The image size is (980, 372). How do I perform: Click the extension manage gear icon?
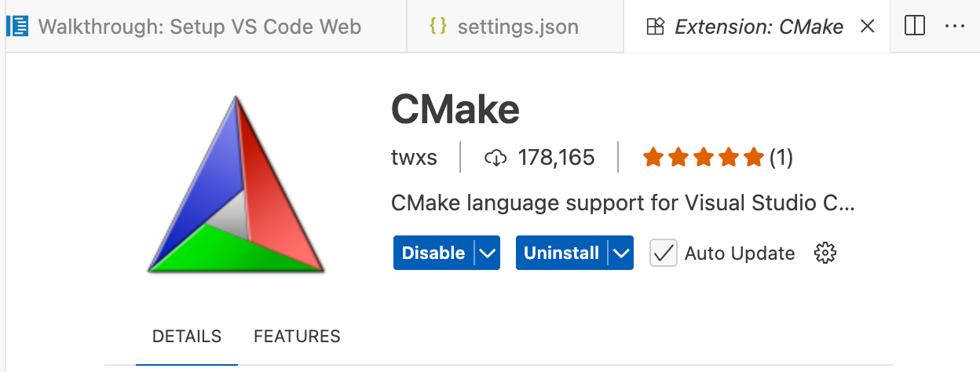click(x=825, y=253)
